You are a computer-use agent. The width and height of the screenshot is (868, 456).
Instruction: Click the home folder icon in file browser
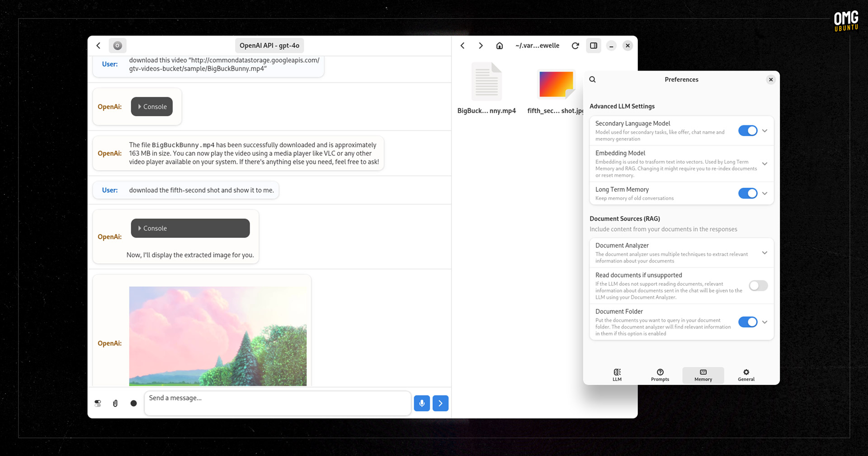coord(500,46)
